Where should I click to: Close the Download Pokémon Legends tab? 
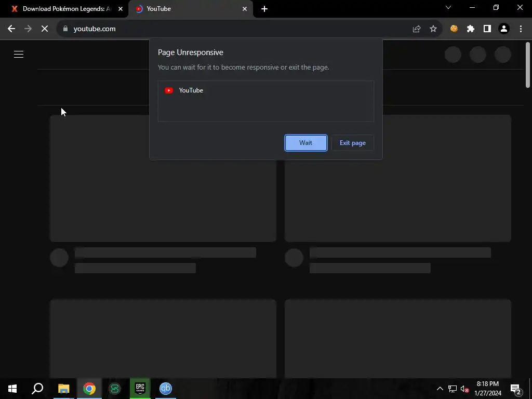click(x=121, y=9)
